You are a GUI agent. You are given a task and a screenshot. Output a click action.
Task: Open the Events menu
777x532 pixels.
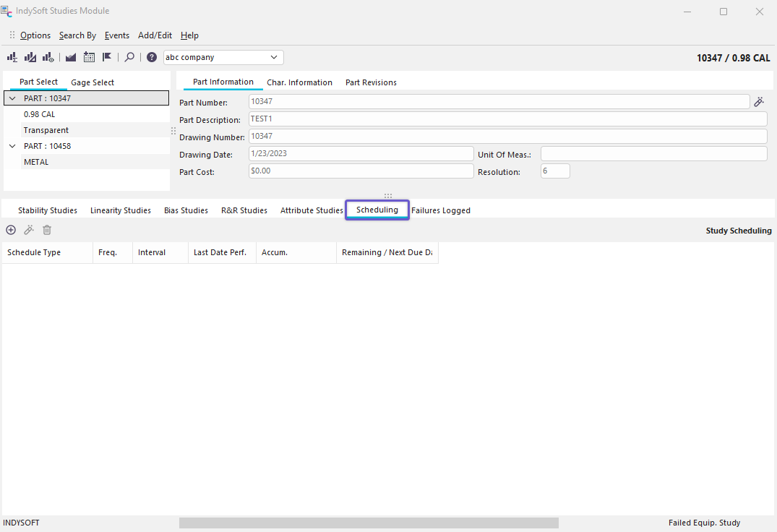116,35
